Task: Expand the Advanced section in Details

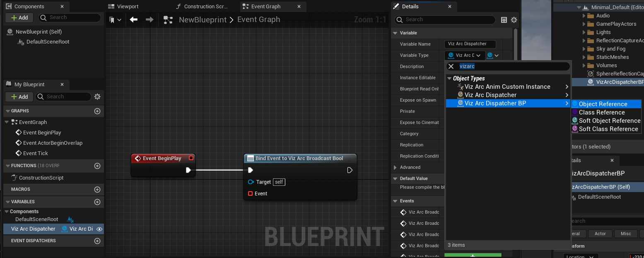Action: point(395,168)
